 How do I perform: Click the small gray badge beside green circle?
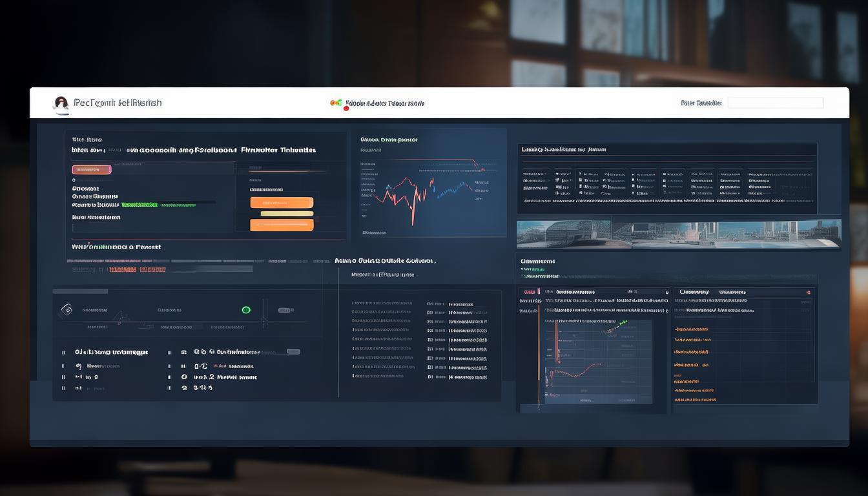tap(285, 310)
